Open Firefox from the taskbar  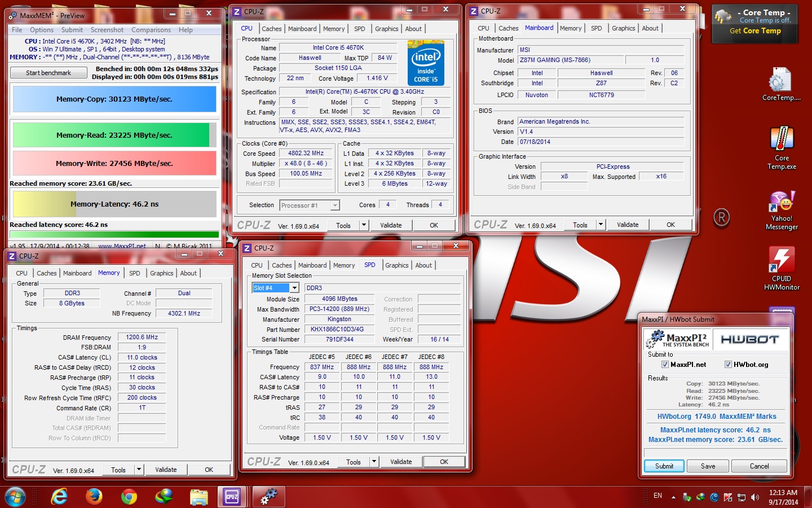(x=94, y=497)
